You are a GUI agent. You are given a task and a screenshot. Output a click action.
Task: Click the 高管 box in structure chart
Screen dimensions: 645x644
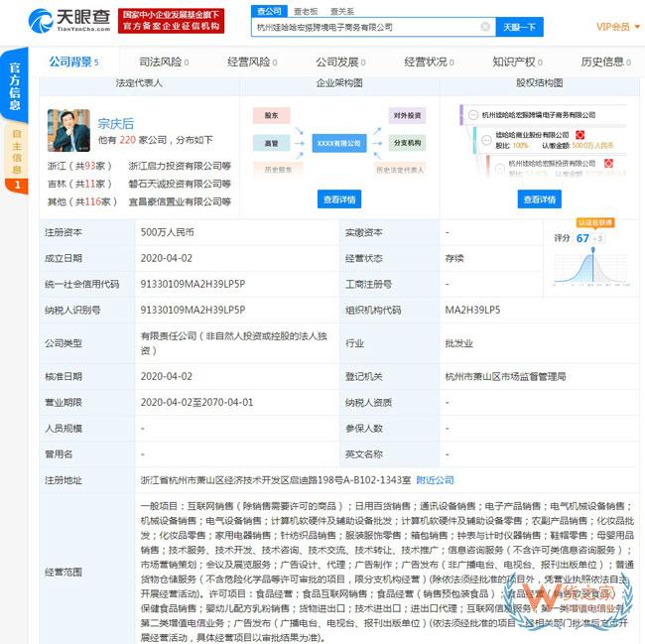272,143
